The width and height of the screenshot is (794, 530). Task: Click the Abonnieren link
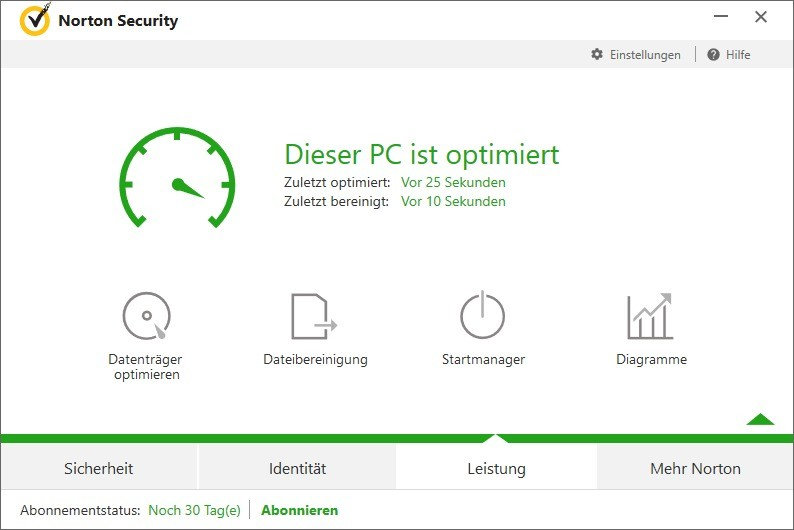point(300,510)
